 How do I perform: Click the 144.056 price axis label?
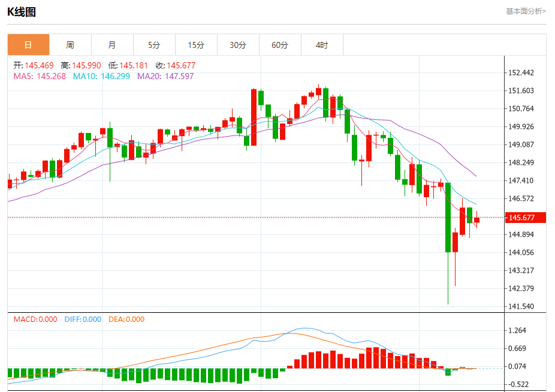click(x=521, y=252)
